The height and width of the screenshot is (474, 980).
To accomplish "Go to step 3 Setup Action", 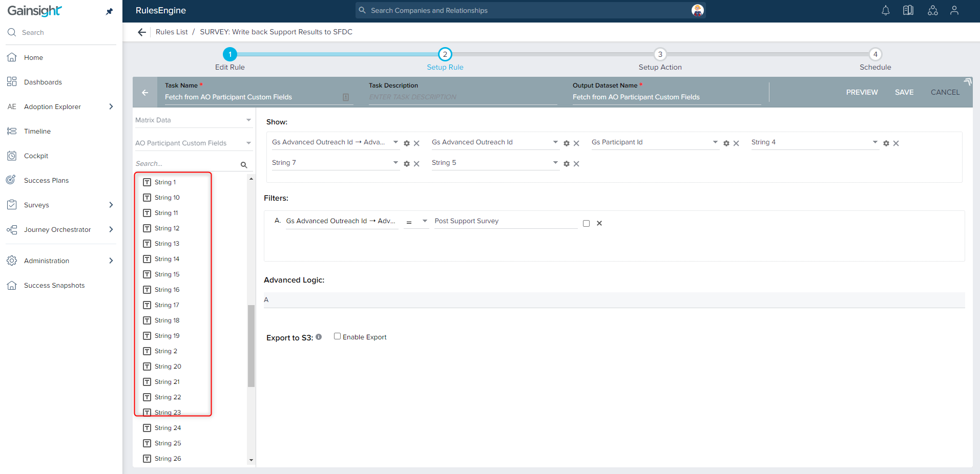I will point(660,54).
